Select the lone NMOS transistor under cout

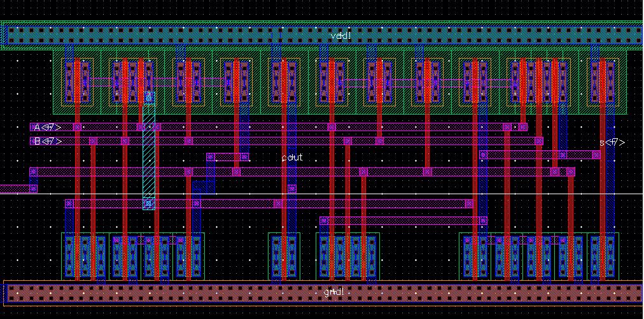[284, 256]
